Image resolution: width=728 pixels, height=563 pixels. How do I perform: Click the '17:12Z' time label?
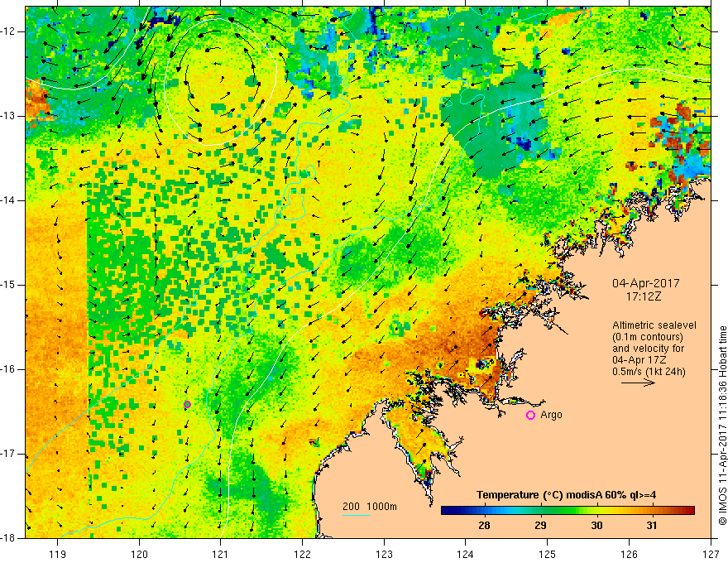643,296
